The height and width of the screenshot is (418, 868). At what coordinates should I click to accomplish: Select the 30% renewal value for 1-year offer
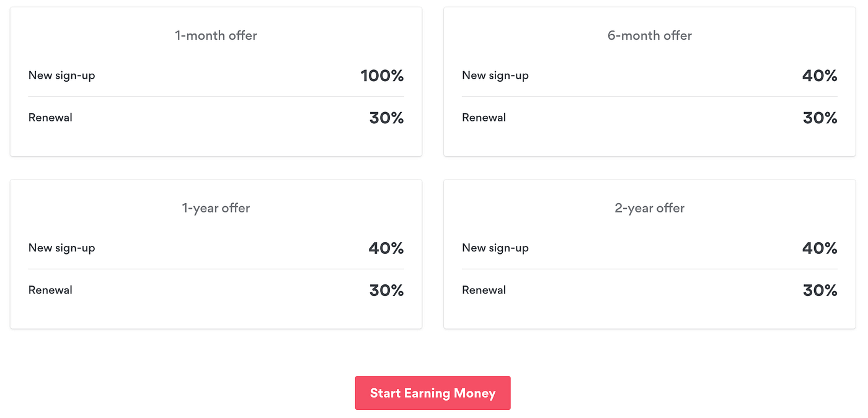point(386,290)
